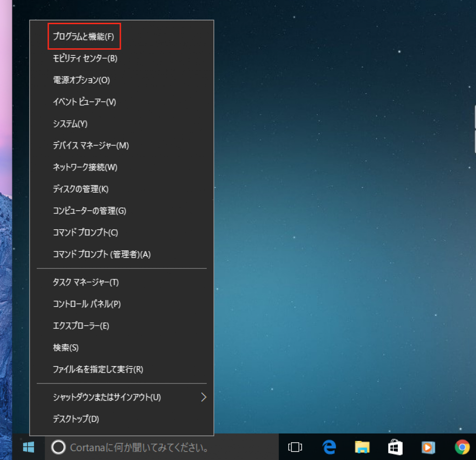Open プログラムと機能 from the menu

click(84, 36)
